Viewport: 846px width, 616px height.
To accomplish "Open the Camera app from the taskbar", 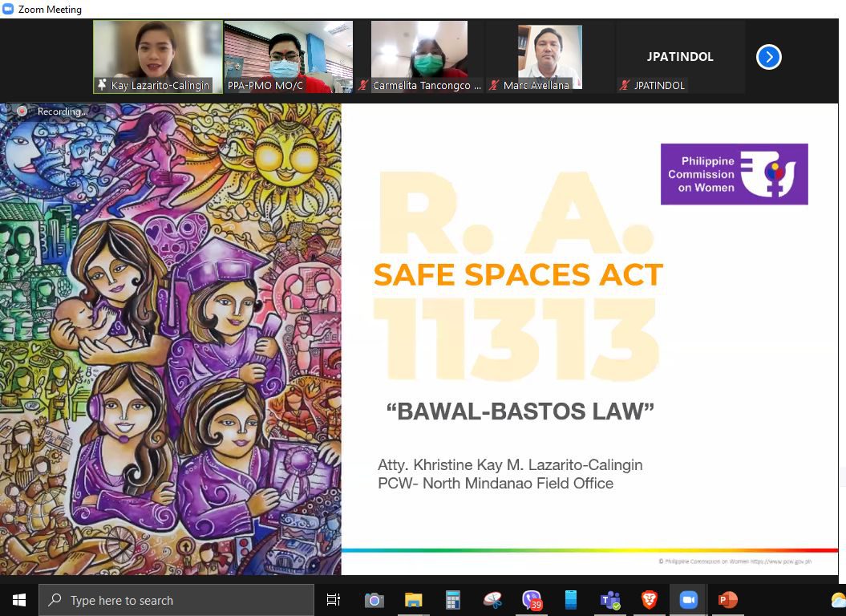I will click(x=374, y=600).
